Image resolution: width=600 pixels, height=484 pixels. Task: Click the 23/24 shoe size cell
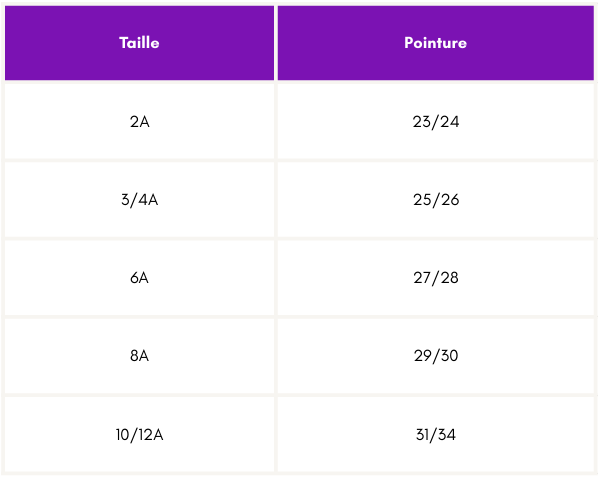(435, 122)
